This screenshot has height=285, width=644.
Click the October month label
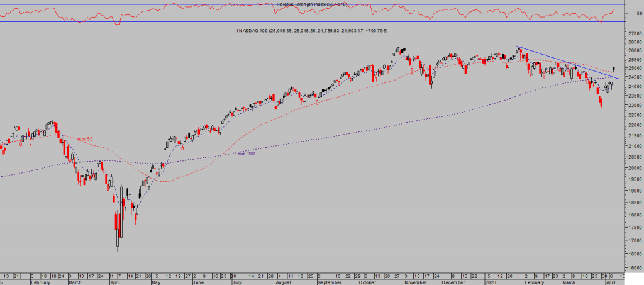coord(369,282)
